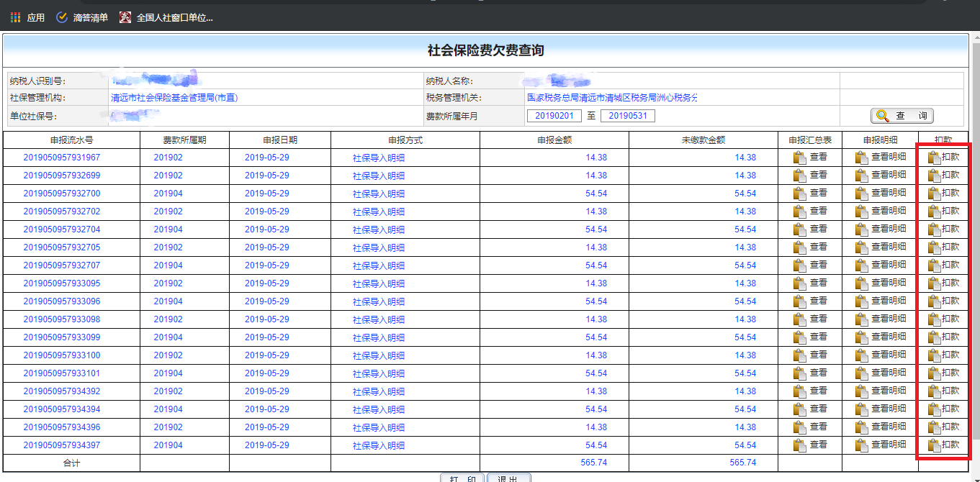The height and width of the screenshot is (482, 980).
Task: Click the 查询 search button
Action: point(902,116)
